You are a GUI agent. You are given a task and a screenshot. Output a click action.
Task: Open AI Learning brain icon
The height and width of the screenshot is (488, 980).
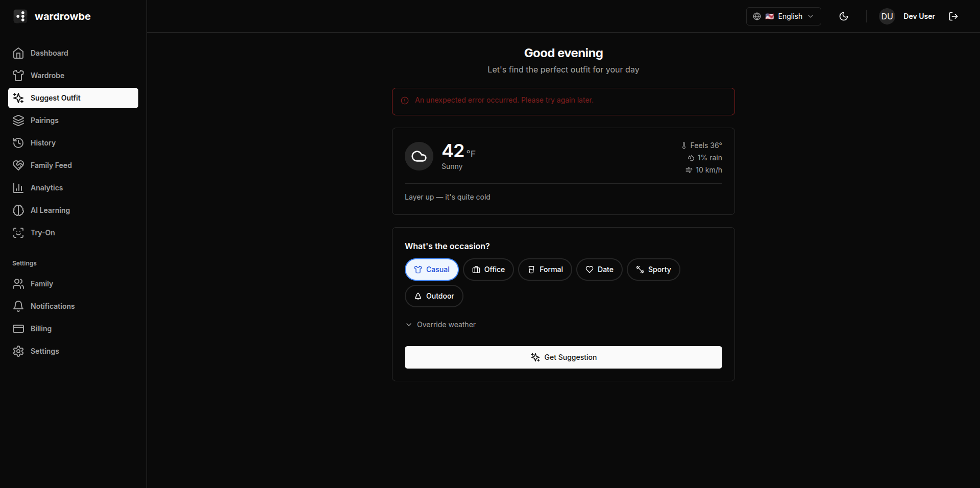(18, 210)
